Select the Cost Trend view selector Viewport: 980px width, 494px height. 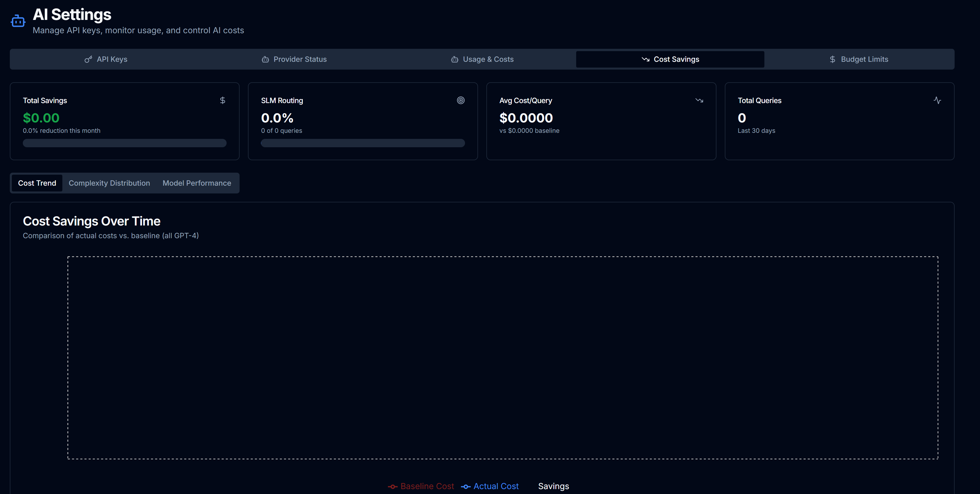(x=37, y=183)
